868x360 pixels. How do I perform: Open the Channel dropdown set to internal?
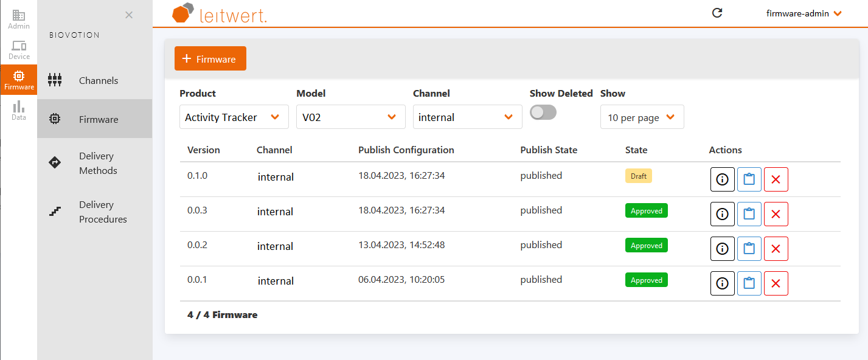pos(467,117)
